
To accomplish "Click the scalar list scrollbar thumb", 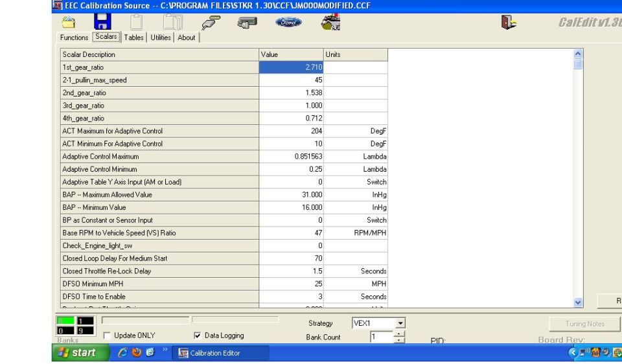I will 578,64.
